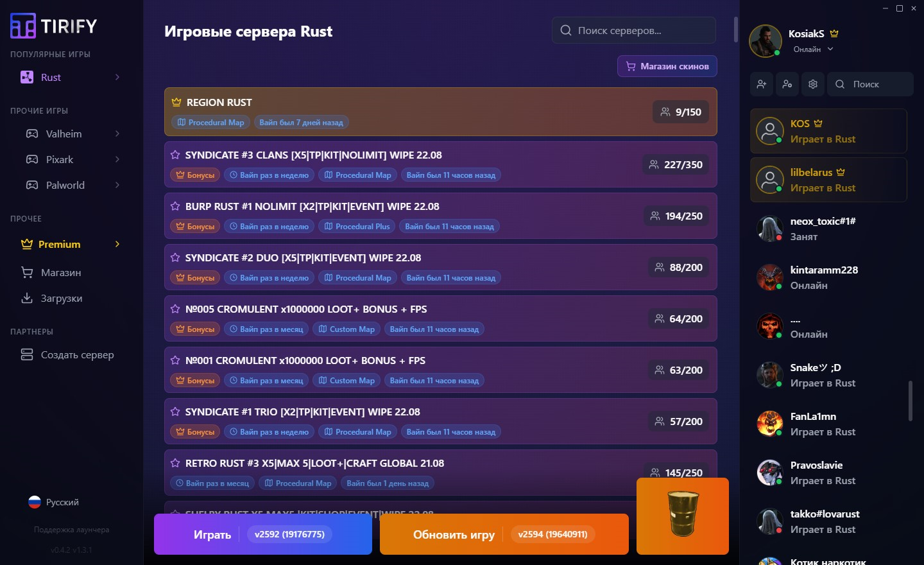This screenshot has height=565, width=924.
Task: Focus friends Поиск search field
Action: pos(870,84)
